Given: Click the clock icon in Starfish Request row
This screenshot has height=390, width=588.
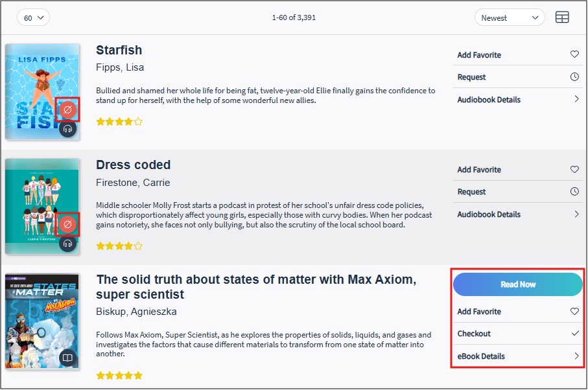Looking at the screenshot, I should click(574, 77).
